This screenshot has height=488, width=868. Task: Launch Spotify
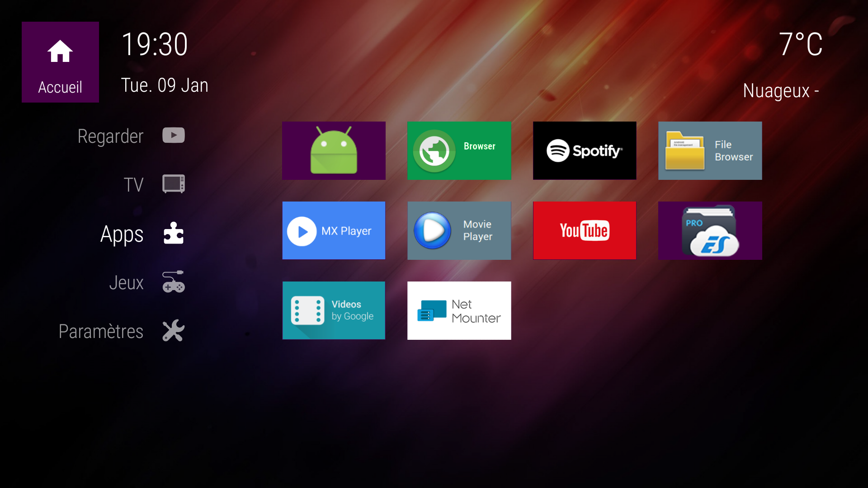[x=585, y=150]
